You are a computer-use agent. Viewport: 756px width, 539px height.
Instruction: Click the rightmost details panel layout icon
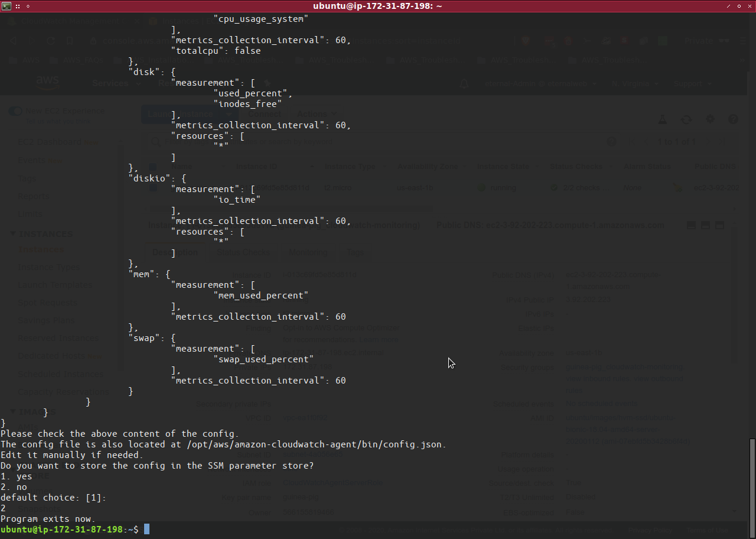pos(719,225)
